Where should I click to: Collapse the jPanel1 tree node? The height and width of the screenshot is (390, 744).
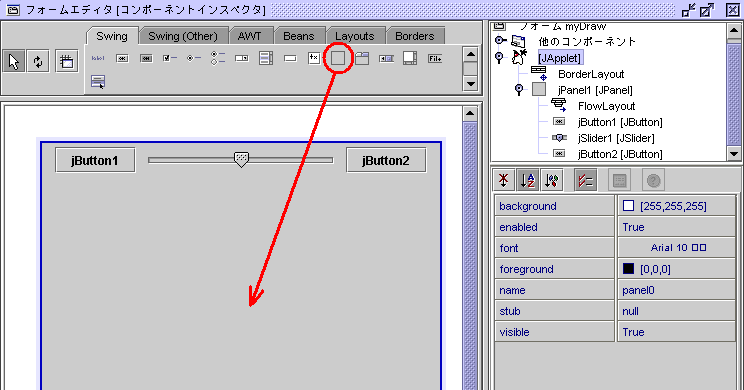(519, 89)
